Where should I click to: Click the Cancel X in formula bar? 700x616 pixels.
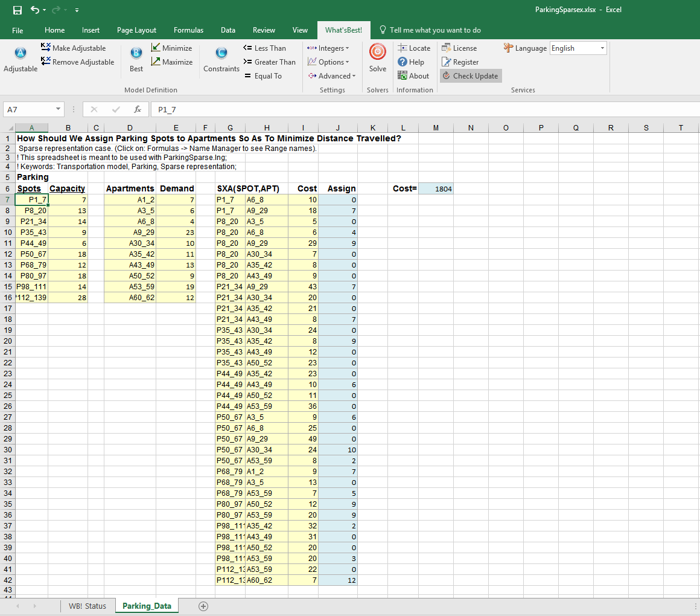click(x=94, y=109)
